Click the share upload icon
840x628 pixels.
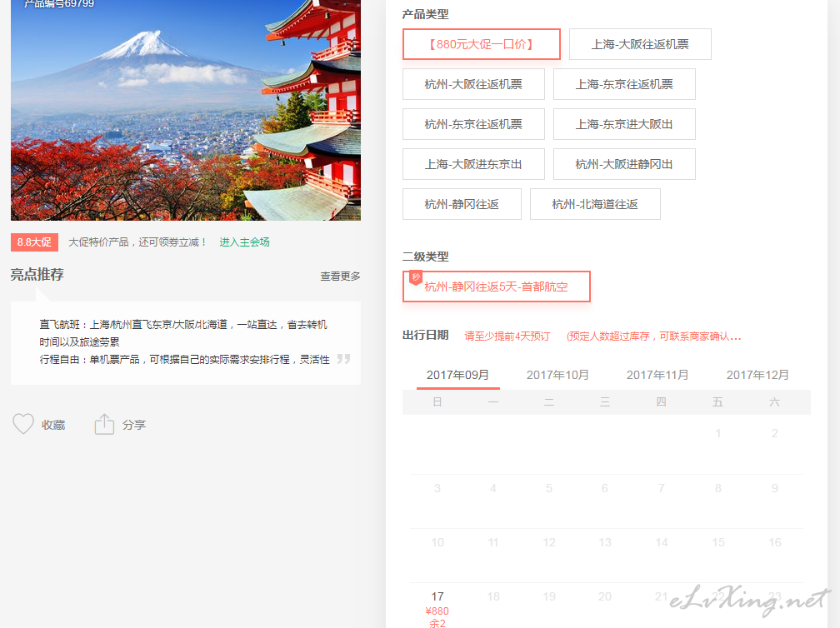click(x=104, y=424)
